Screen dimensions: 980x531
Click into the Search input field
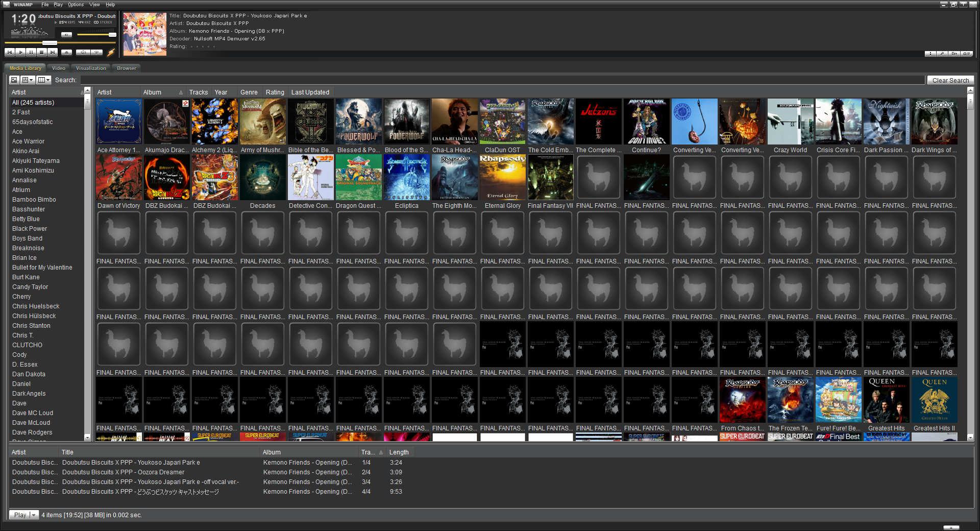tap(502, 80)
